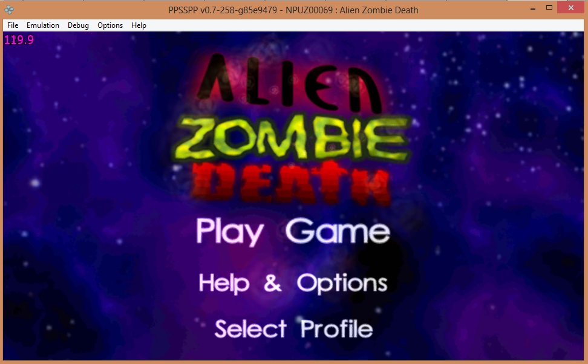Open the Options menu

110,25
